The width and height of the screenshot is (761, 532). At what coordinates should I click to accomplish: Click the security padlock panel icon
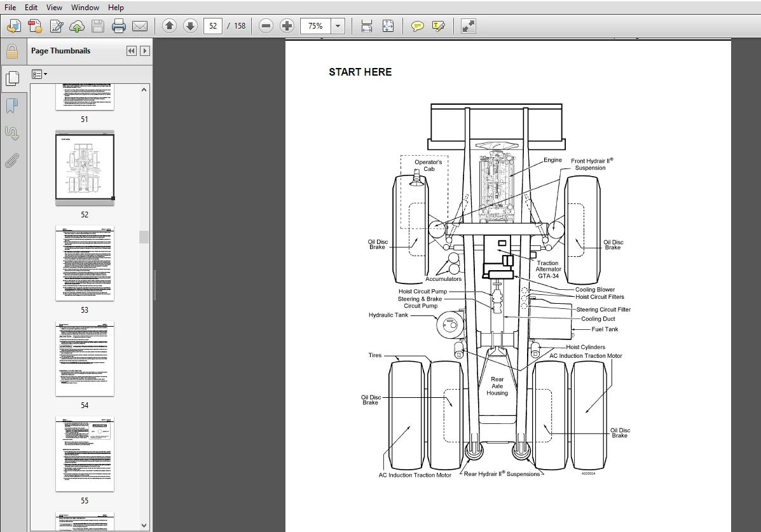point(11,51)
